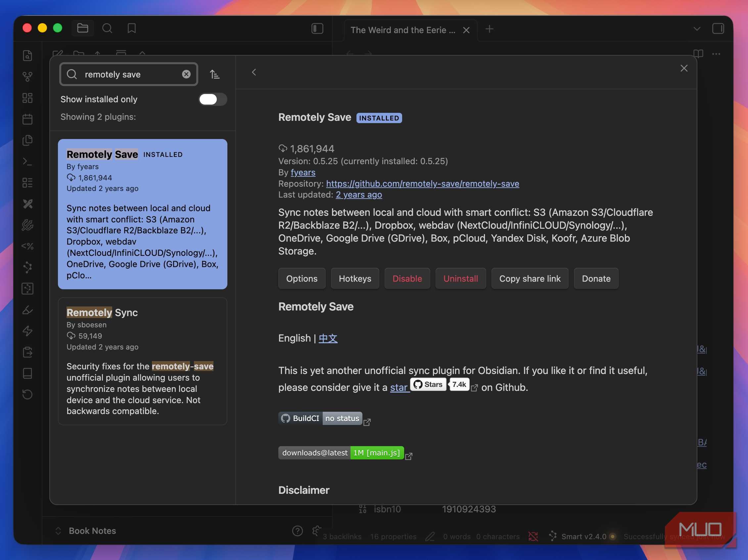Screen dimensions: 748x560
Task: Click the downloads@latest badge
Action: pos(341,453)
